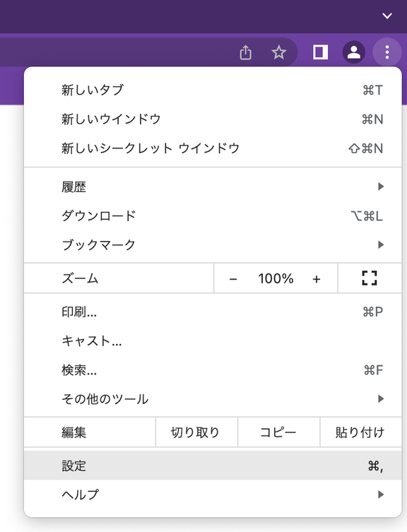Select 新しいタブ menu item

[213, 90]
